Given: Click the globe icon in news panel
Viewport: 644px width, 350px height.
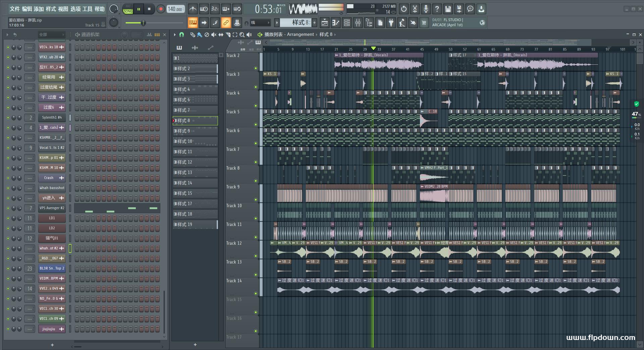Looking at the screenshot, I should coord(482,23).
